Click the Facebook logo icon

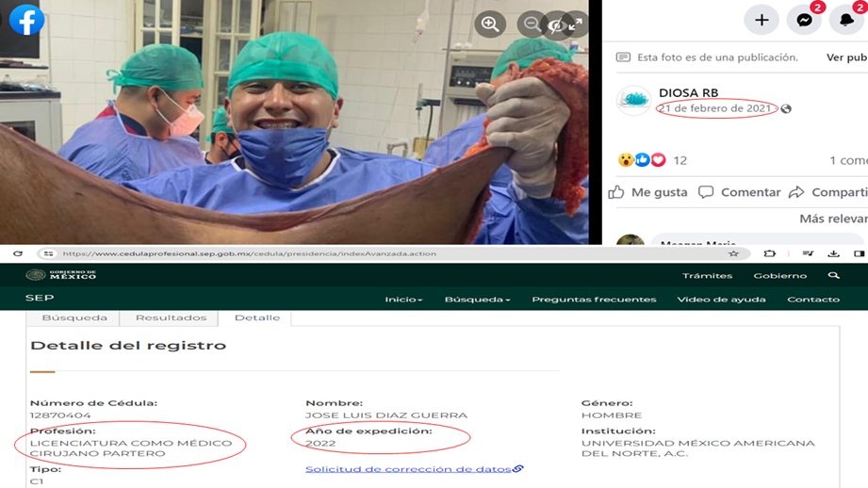point(26,19)
